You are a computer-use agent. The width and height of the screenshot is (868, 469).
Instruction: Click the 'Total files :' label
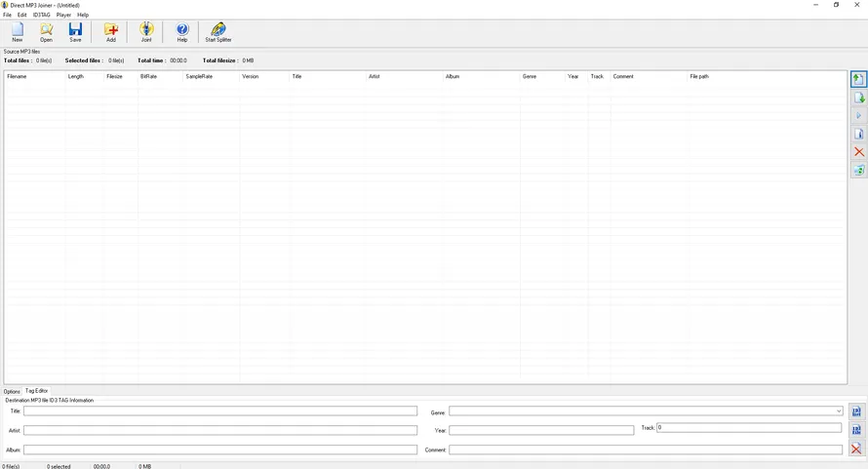pyautogui.click(x=18, y=60)
